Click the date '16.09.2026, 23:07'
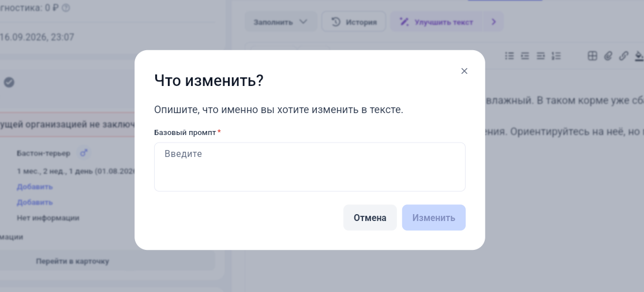Screen dimensions: 644x292 pos(37,38)
